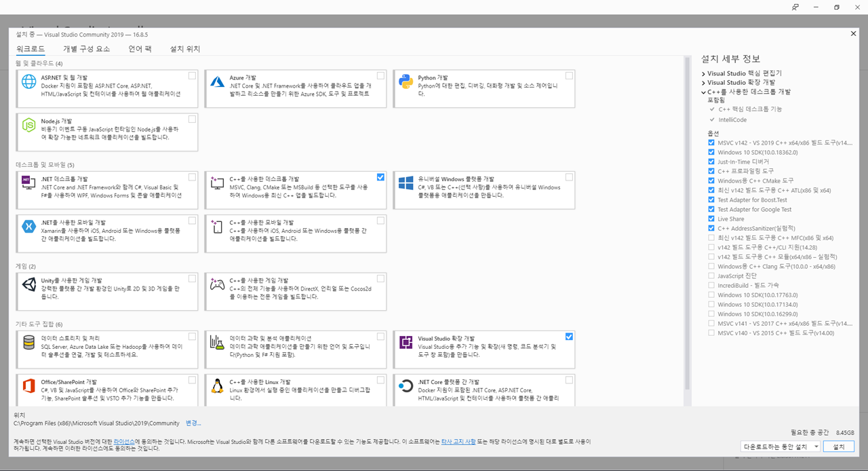
Task: Open the 언어 팩 tab
Action: point(140,49)
